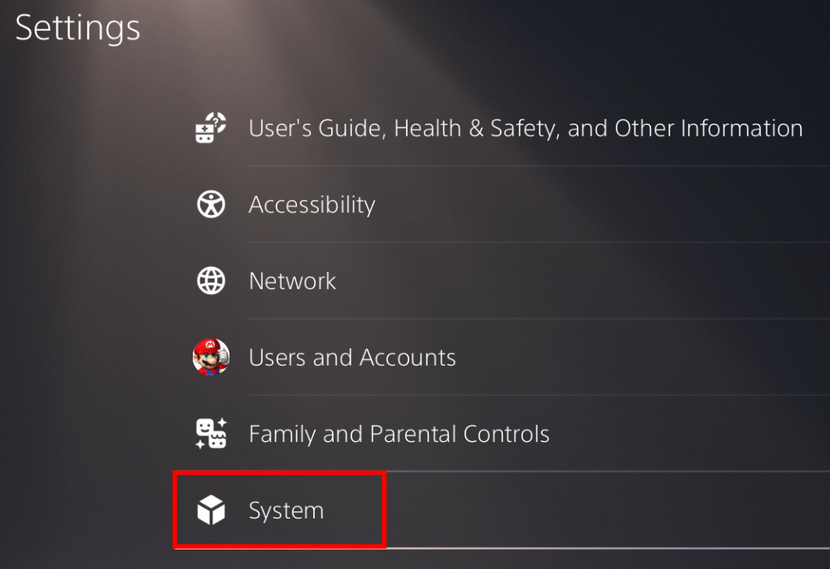Click the Accessibility figure icon
This screenshot has width=830, height=569.
[x=211, y=205]
